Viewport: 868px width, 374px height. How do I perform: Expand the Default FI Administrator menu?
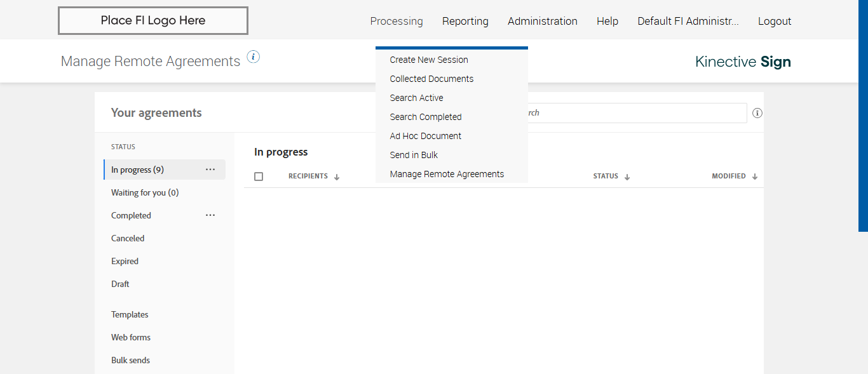point(688,21)
